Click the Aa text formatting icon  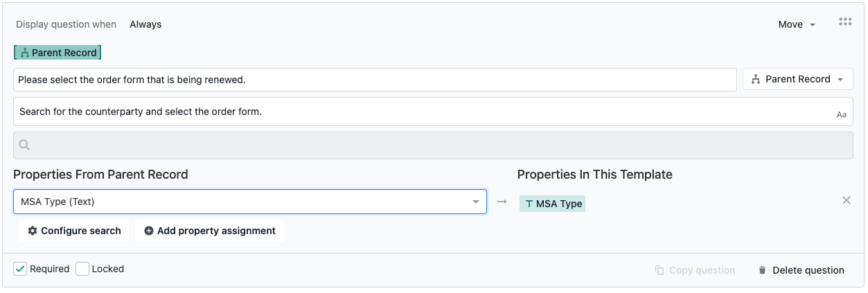(842, 114)
